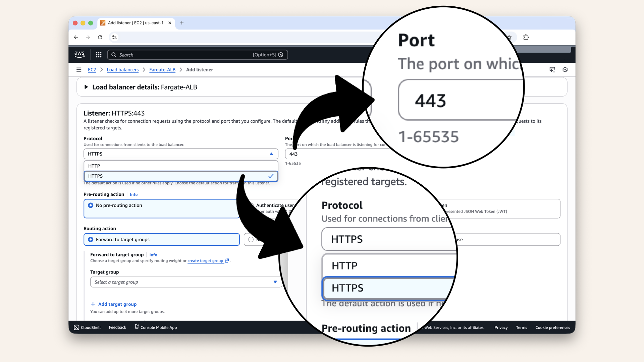Open CloudShell from the bottom bar
Image resolution: width=644 pixels, height=362 pixels.
pos(87,327)
